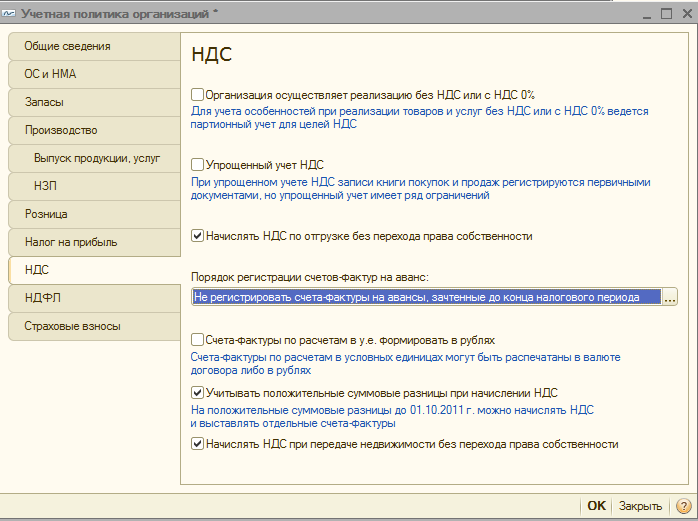Select the Запасы tab
This screenshot has height=521, width=698.
[94, 102]
